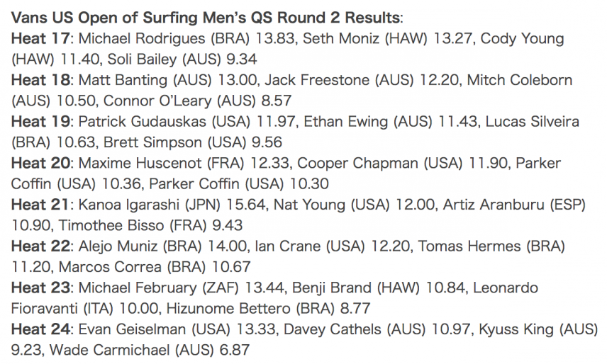Click the name Matt Banting
This screenshot has width=607, height=364.
pos(123,80)
